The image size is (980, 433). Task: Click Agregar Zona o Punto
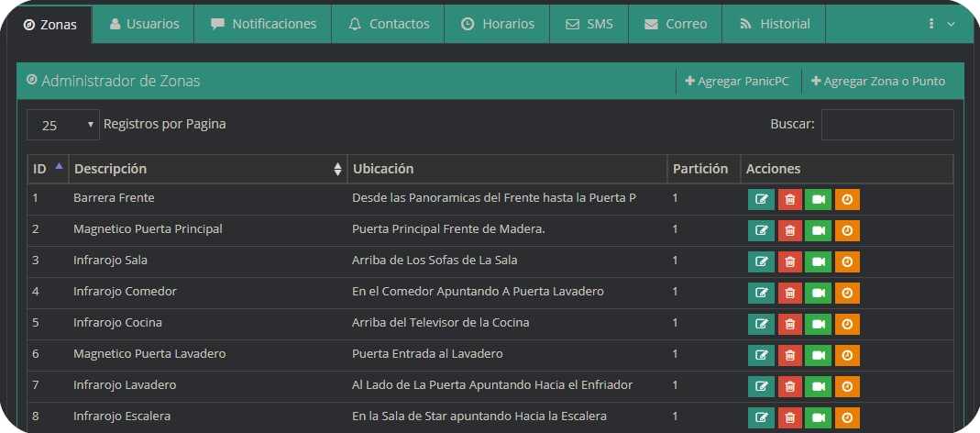[x=877, y=81]
